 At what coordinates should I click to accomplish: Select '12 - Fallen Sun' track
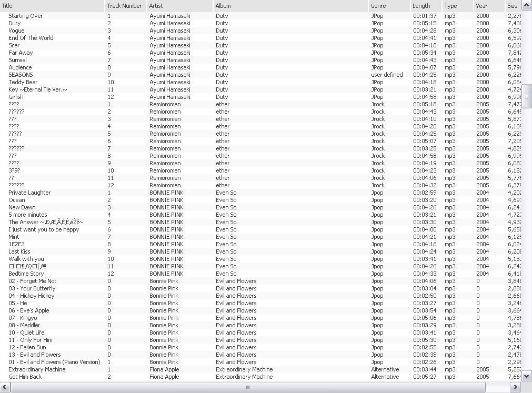tap(27, 347)
